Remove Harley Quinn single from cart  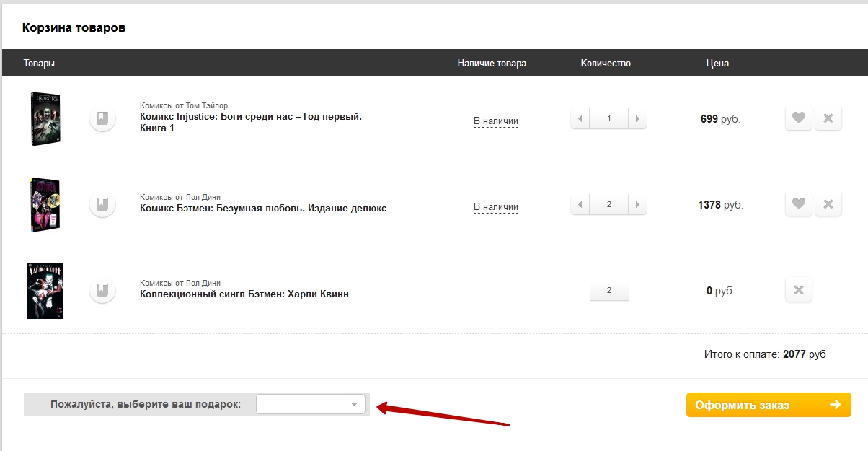coord(798,290)
